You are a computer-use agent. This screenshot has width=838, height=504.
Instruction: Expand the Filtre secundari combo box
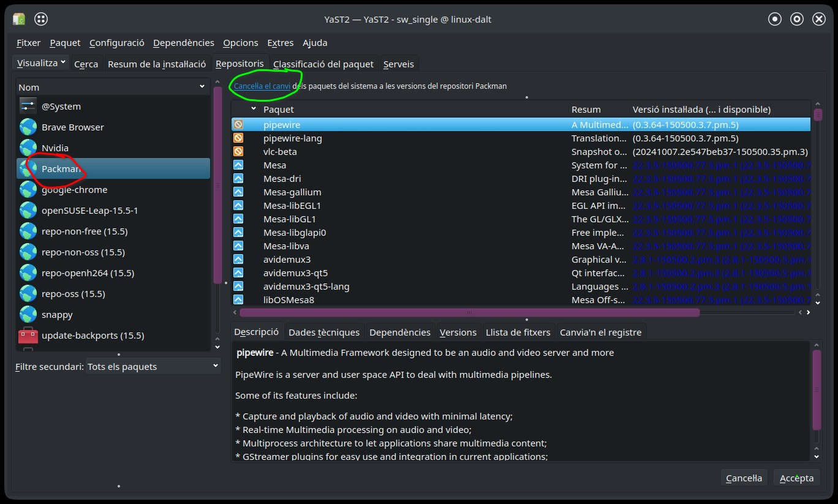point(153,366)
